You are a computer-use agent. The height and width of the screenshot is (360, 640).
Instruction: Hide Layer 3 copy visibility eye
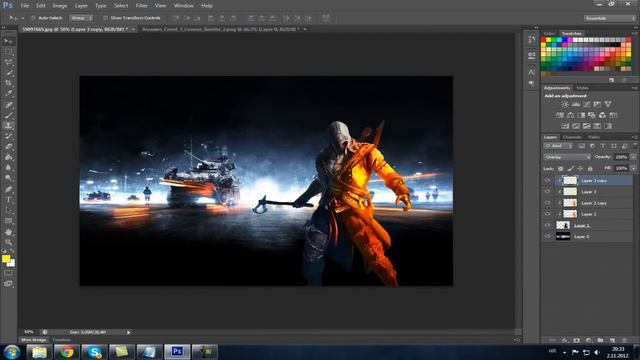pyautogui.click(x=548, y=180)
